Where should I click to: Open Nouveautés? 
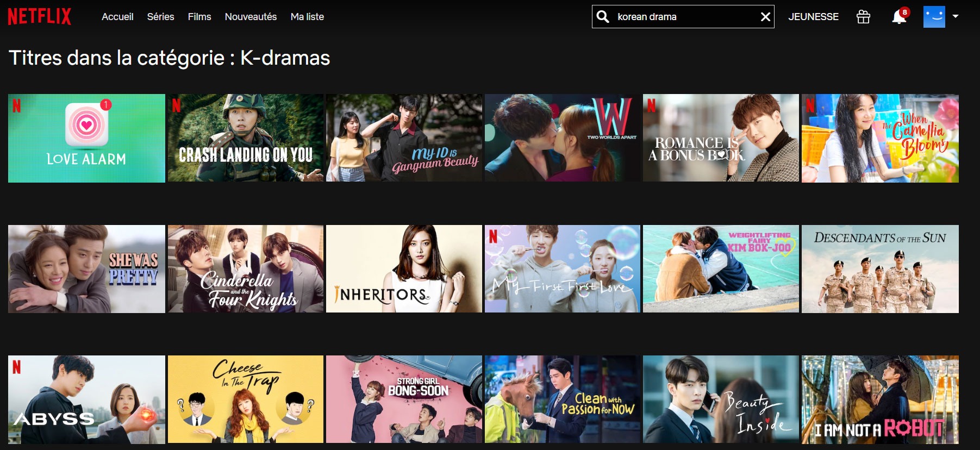pyautogui.click(x=251, y=17)
